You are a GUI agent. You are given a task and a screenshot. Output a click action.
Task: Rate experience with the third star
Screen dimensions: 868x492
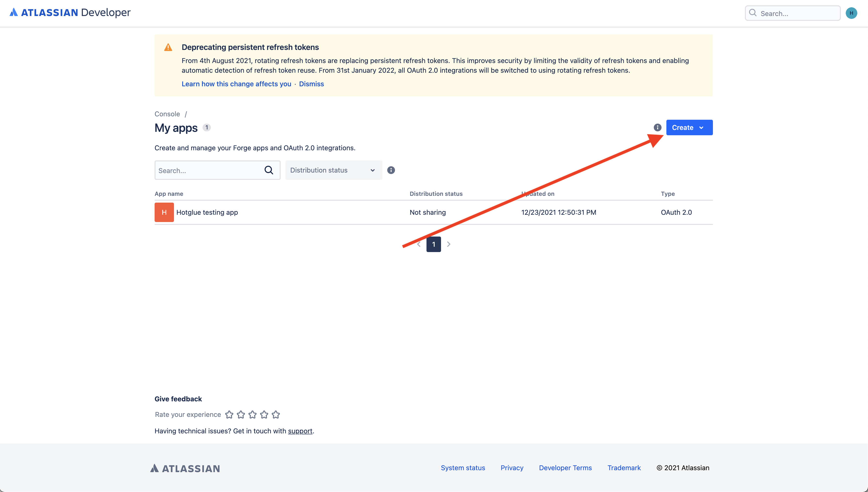253,415
